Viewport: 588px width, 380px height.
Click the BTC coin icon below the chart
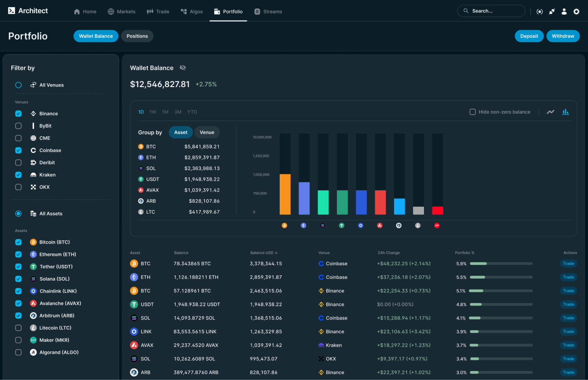[285, 225]
